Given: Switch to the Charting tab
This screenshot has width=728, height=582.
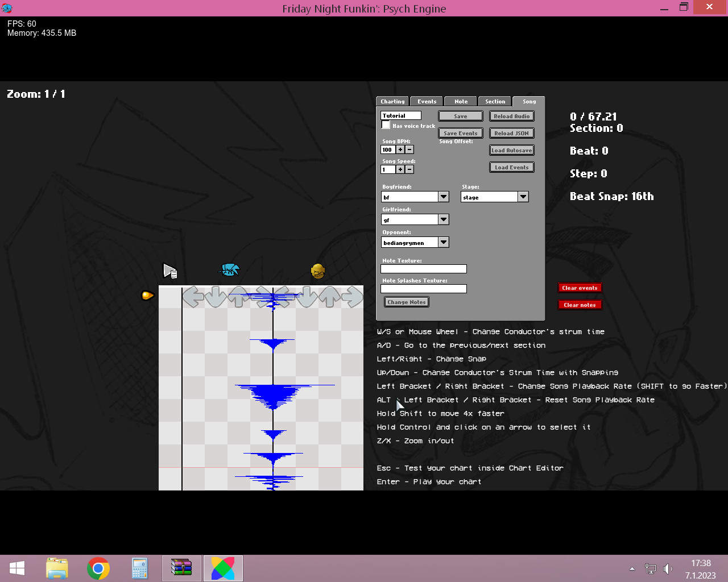Looking at the screenshot, I should [392, 102].
